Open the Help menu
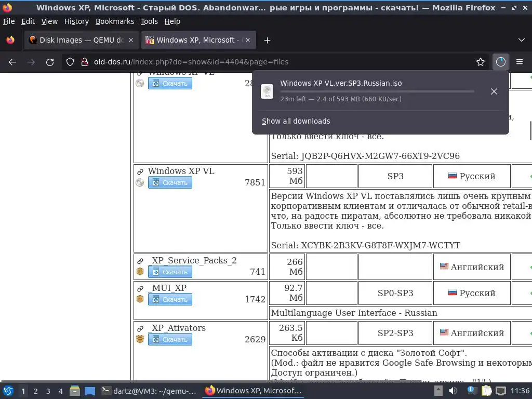The height and width of the screenshot is (399, 532). point(172,21)
